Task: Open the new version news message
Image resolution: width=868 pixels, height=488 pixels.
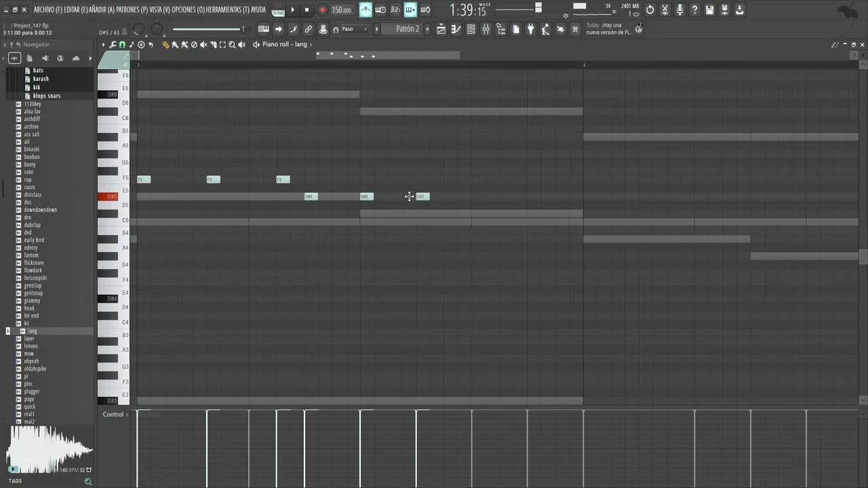Action: [x=608, y=28]
